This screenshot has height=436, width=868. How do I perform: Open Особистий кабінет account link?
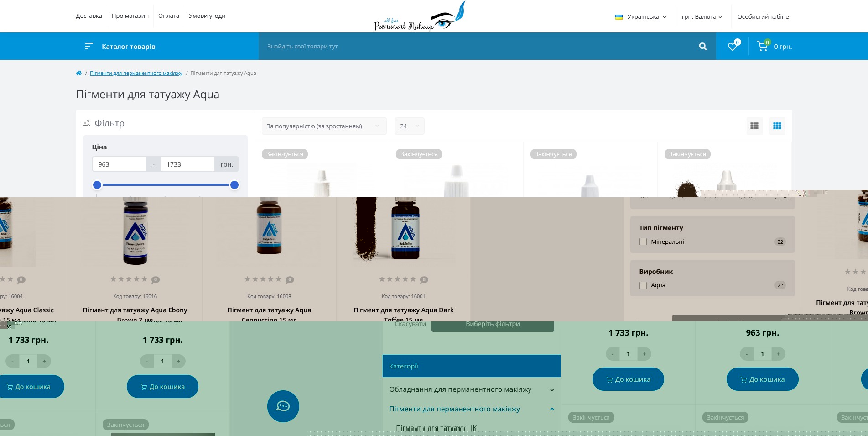coord(764,17)
